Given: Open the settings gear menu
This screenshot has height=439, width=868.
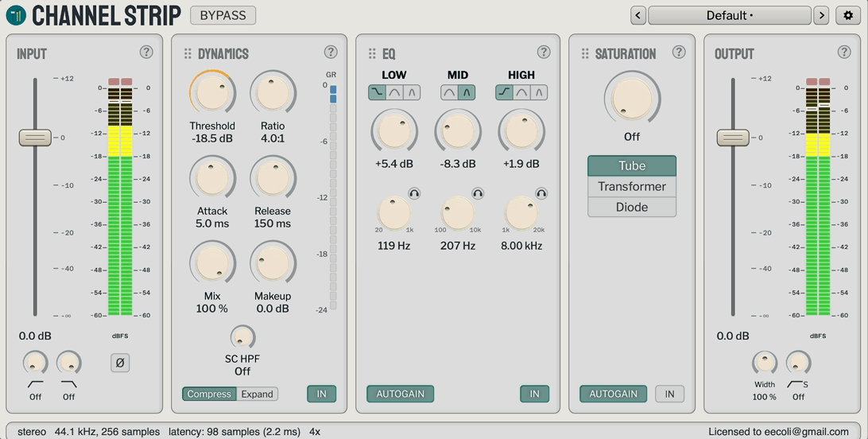Looking at the screenshot, I should pyautogui.click(x=847, y=15).
